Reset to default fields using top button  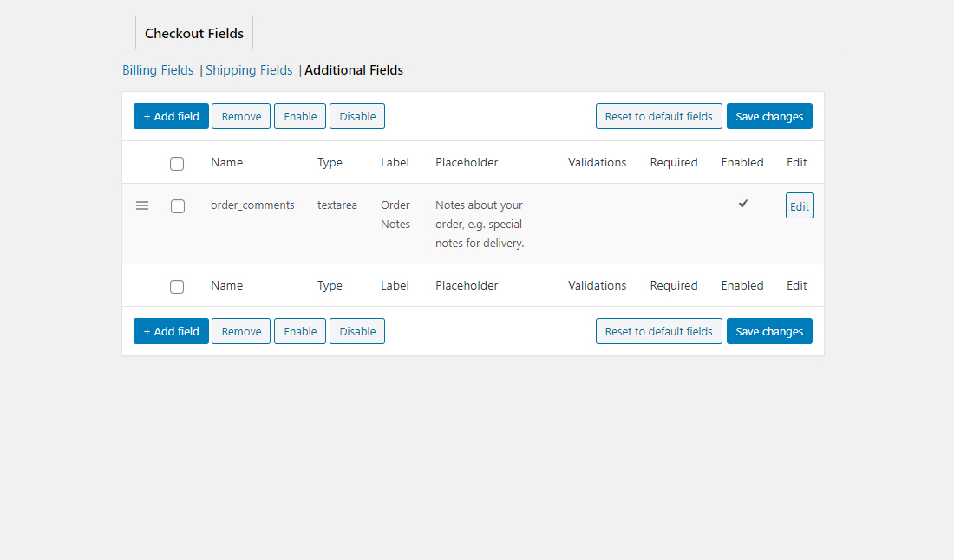[658, 116]
